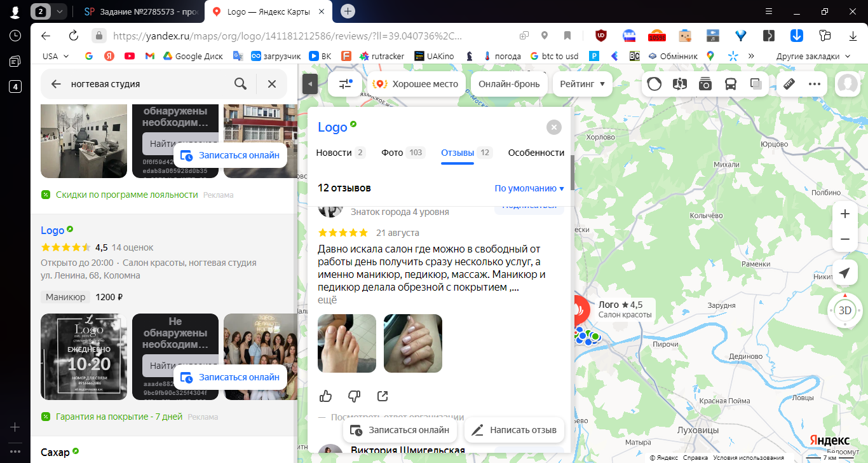Select the ruler distance tool
This screenshot has width=868, height=463.
coord(790,84)
